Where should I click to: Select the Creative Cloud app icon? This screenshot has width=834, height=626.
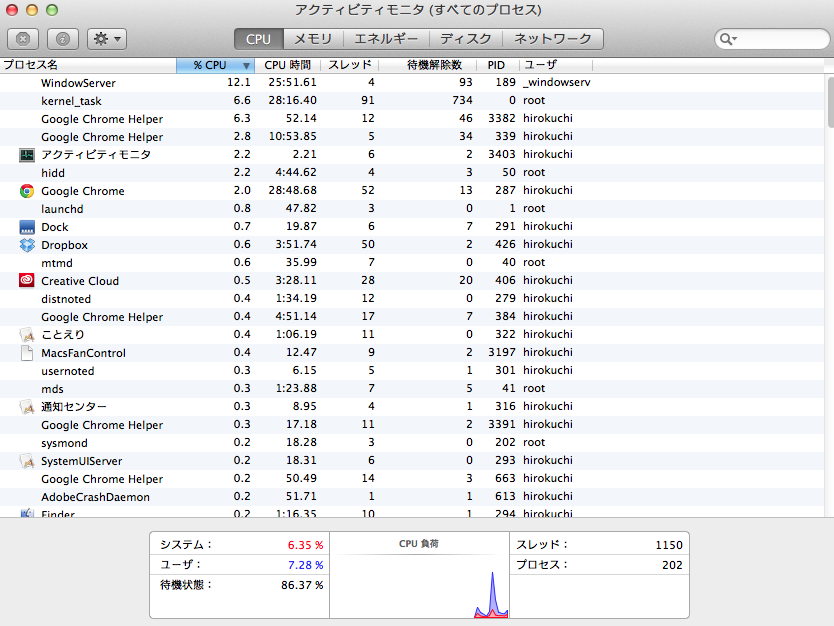pyautogui.click(x=27, y=280)
